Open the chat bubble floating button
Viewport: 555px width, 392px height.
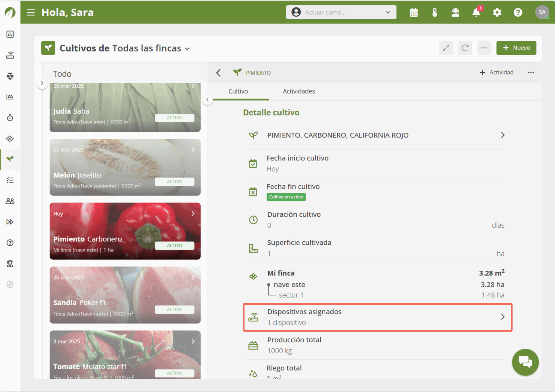click(525, 362)
